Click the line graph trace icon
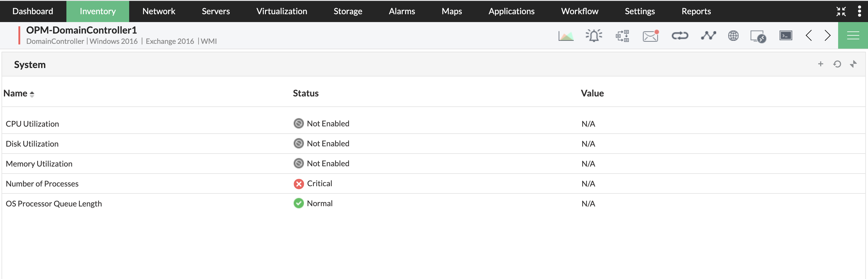This screenshot has width=868, height=279. (x=708, y=36)
